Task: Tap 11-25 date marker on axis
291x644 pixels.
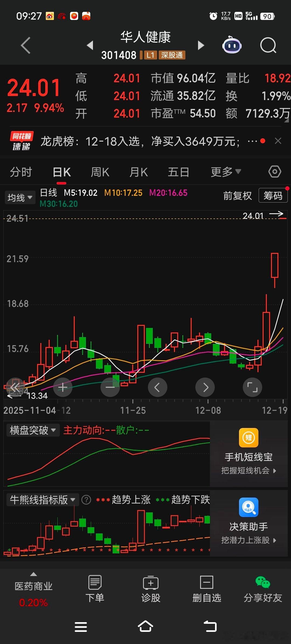Action: 133,410
